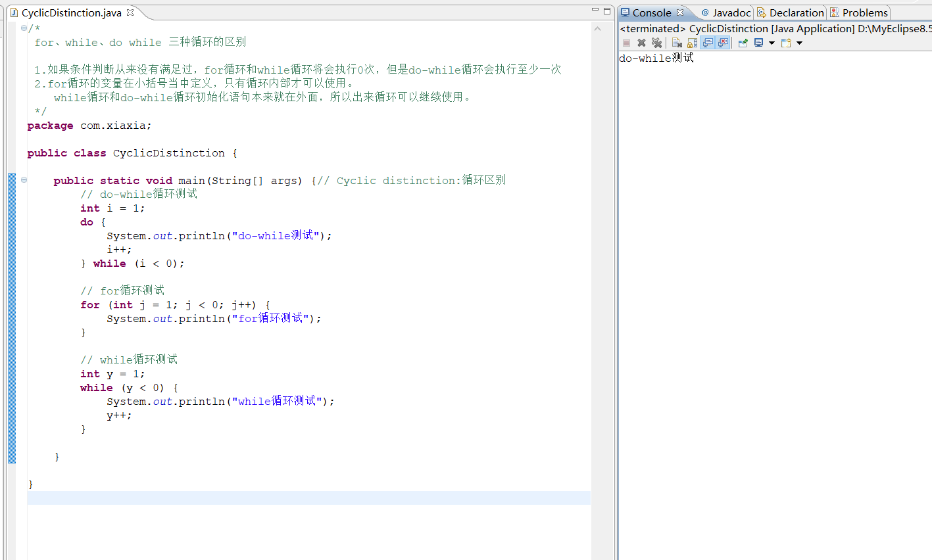Click the 'do-while测试' console output line
Image resolution: width=932 pixels, height=560 pixels.
(x=656, y=58)
